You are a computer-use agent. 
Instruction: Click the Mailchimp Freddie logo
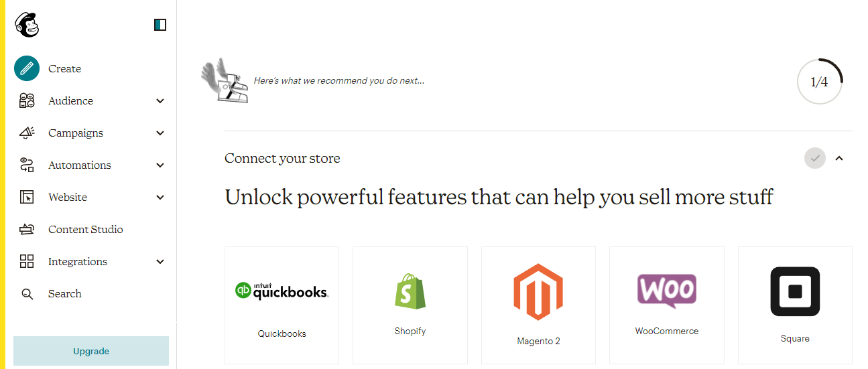tap(27, 25)
